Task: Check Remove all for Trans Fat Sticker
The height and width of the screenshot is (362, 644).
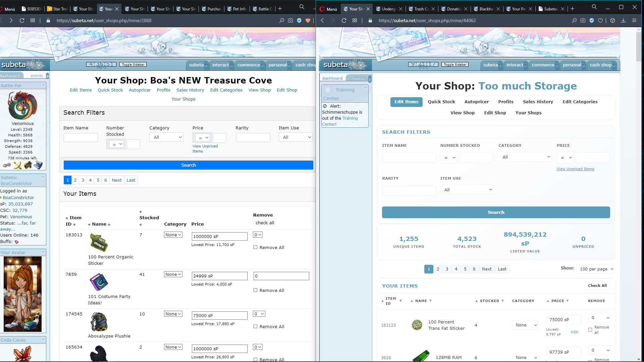Action: 590,330
